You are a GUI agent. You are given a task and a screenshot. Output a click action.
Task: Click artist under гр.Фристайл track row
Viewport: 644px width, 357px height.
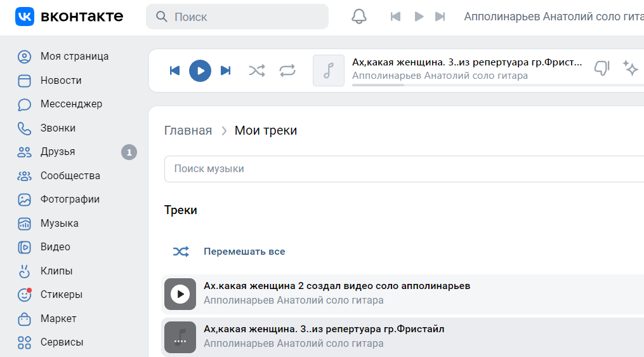click(293, 344)
